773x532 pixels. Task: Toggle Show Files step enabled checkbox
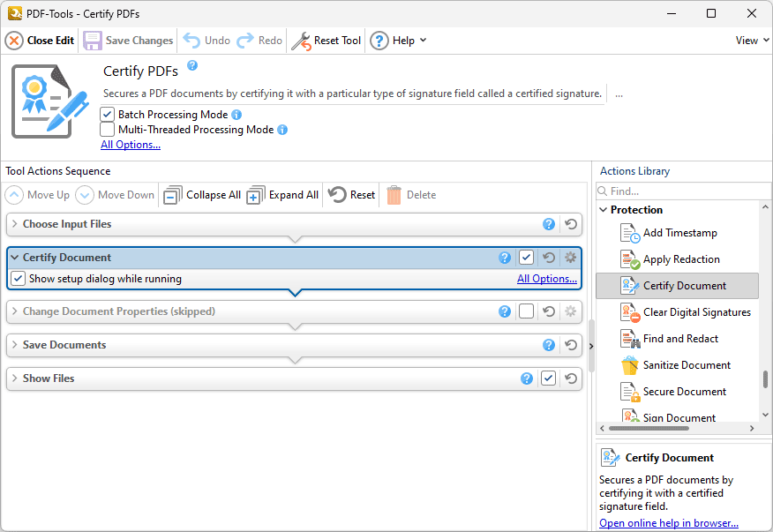point(548,378)
